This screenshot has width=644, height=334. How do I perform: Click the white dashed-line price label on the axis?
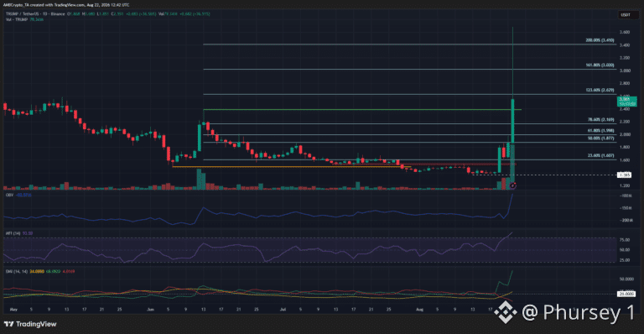click(624, 175)
